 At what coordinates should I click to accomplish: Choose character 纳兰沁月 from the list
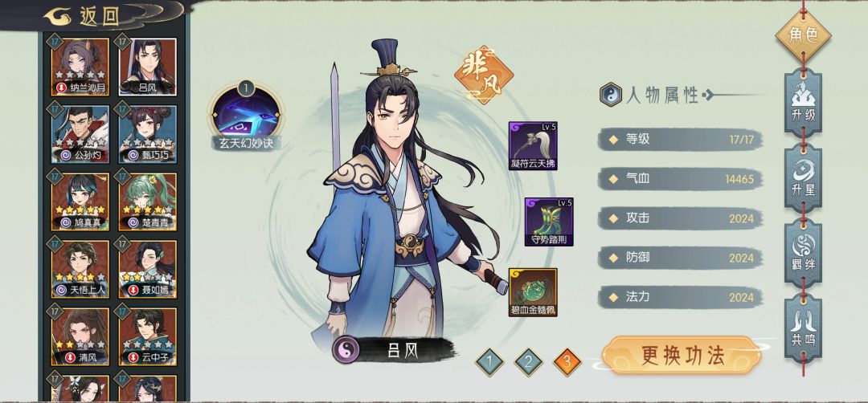click(x=80, y=67)
